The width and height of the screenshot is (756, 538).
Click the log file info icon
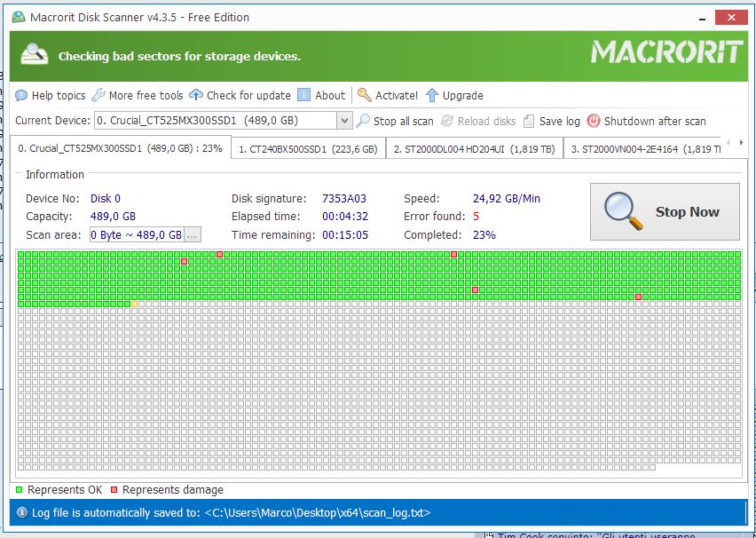tap(21, 512)
